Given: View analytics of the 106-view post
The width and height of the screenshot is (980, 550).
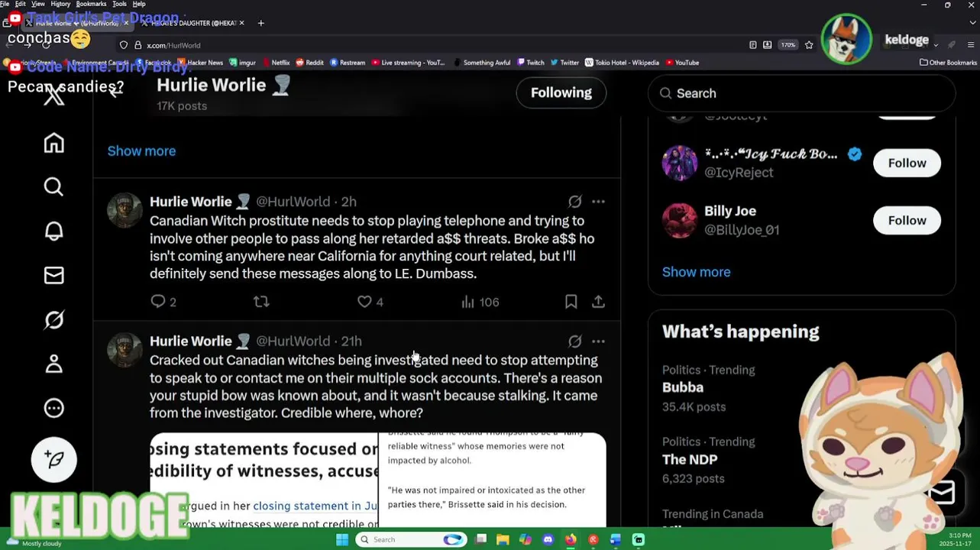Looking at the screenshot, I should click(480, 302).
